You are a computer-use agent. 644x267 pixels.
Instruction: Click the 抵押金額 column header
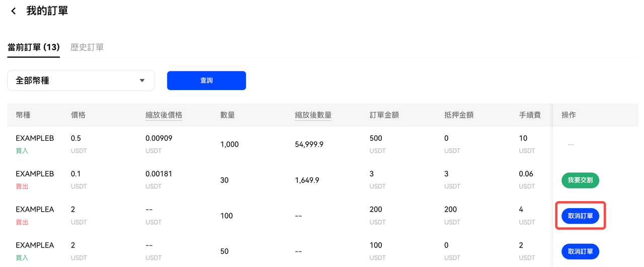point(459,115)
